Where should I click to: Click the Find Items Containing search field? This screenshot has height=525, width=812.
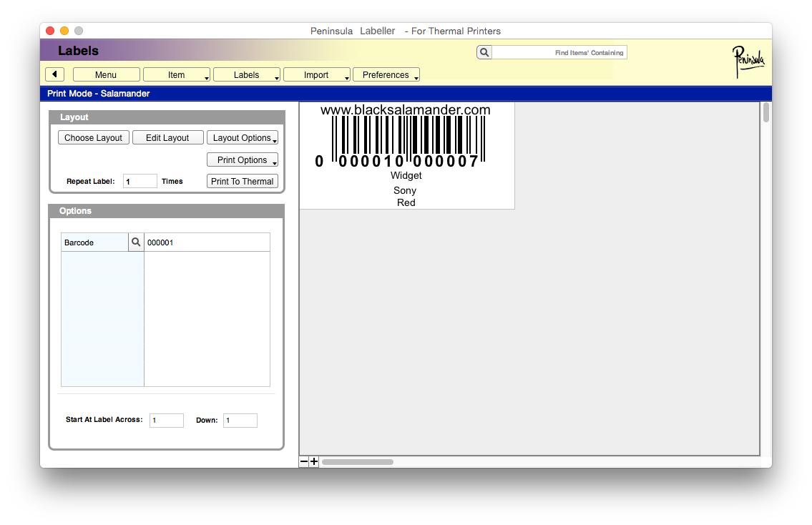[559, 52]
